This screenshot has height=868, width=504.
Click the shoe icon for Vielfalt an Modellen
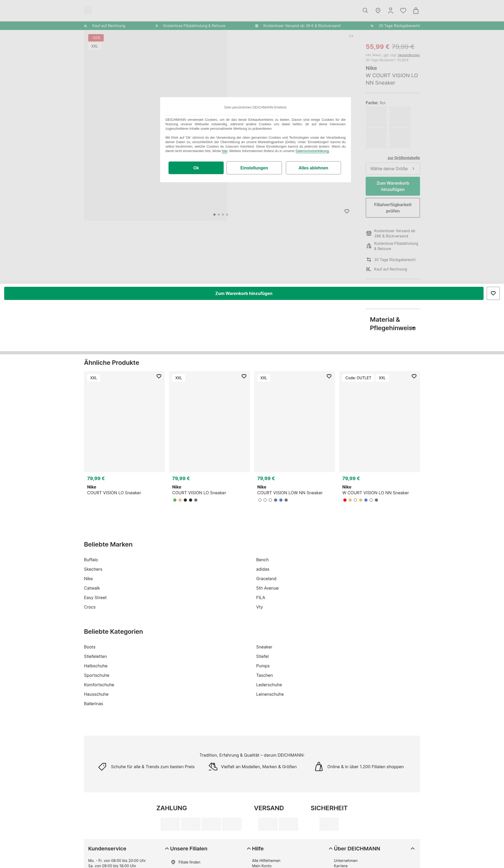(x=213, y=766)
